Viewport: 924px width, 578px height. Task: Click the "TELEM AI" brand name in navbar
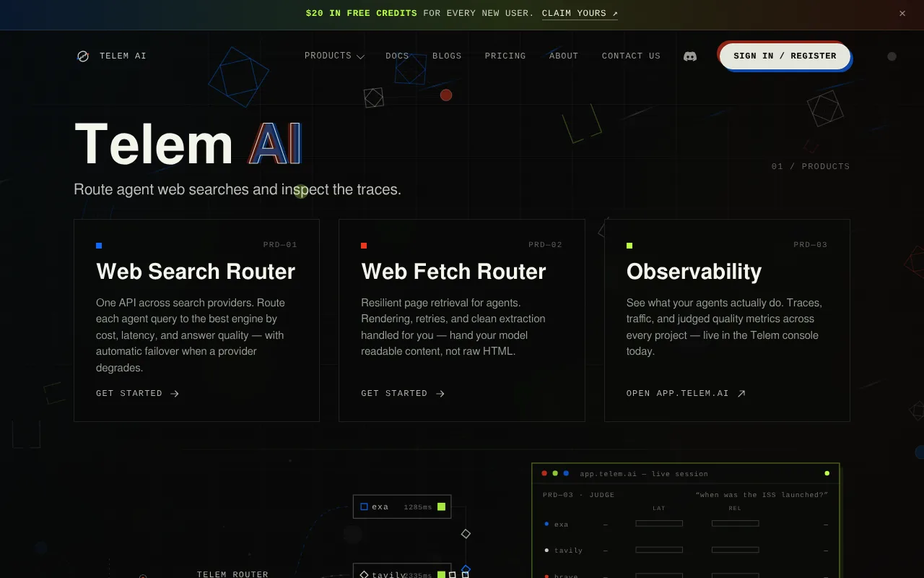123,56
